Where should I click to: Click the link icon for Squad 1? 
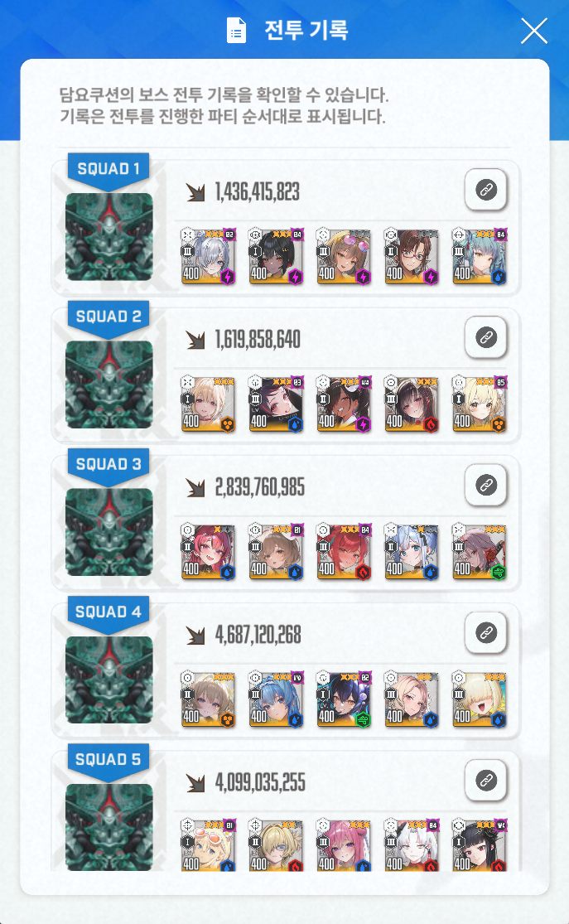point(486,190)
